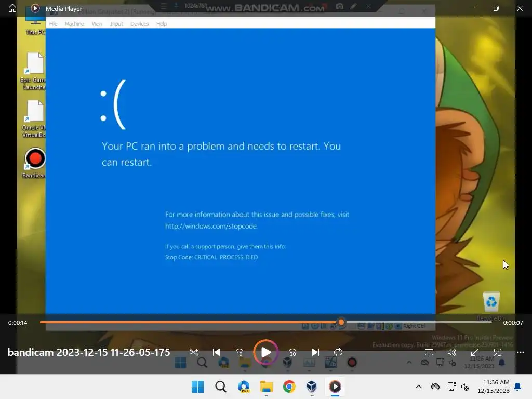Image resolution: width=532 pixels, height=399 pixels.
Task: Click Media Player taskbar icon
Action: (x=335, y=387)
